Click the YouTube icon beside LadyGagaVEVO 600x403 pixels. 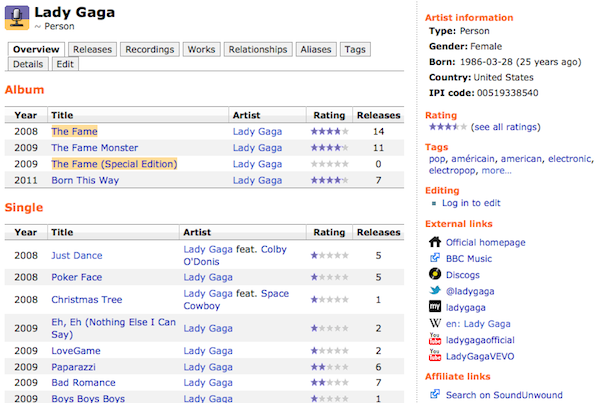pyautogui.click(x=435, y=355)
